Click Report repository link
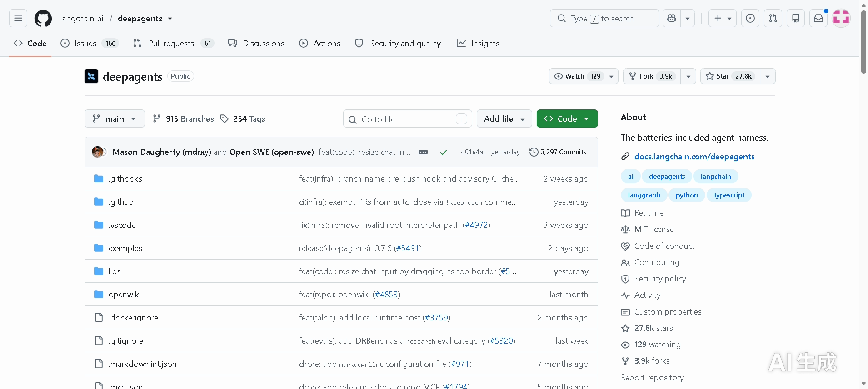Screen dimensions: 868x389 pos(652,378)
